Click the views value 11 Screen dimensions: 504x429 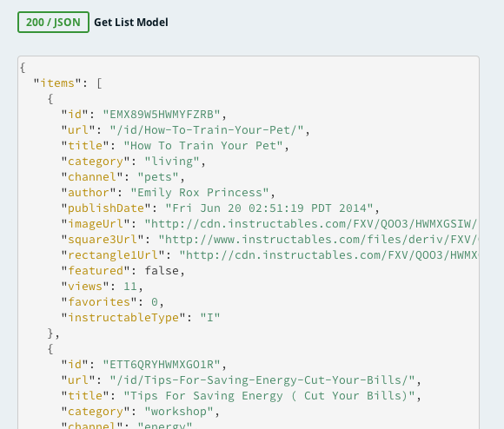130,287
